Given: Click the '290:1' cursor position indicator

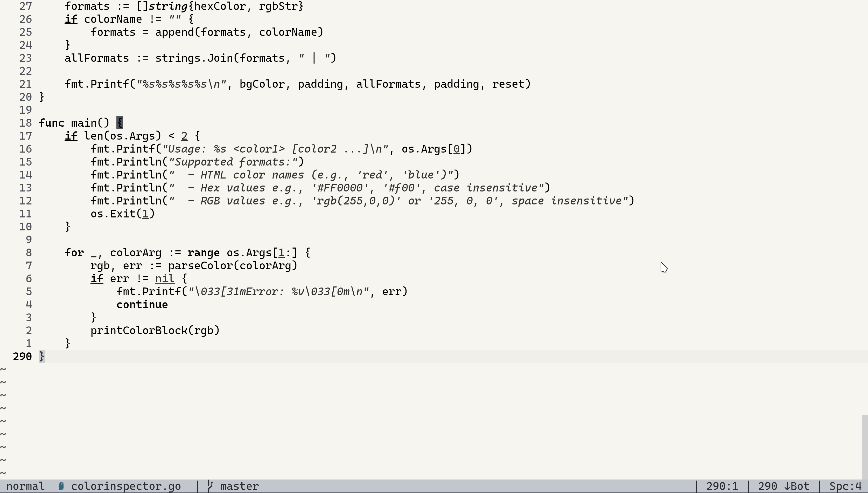Looking at the screenshot, I should coord(722,486).
